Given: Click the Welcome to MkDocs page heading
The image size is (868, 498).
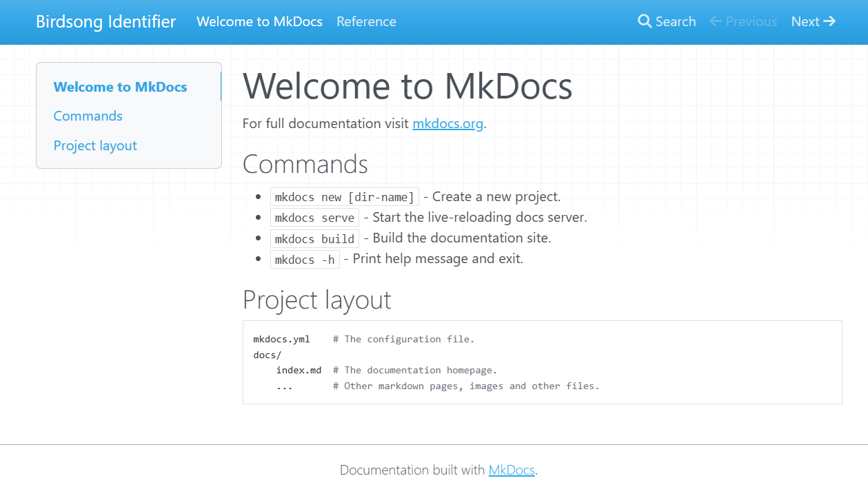Looking at the screenshot, I should point(407,86).
